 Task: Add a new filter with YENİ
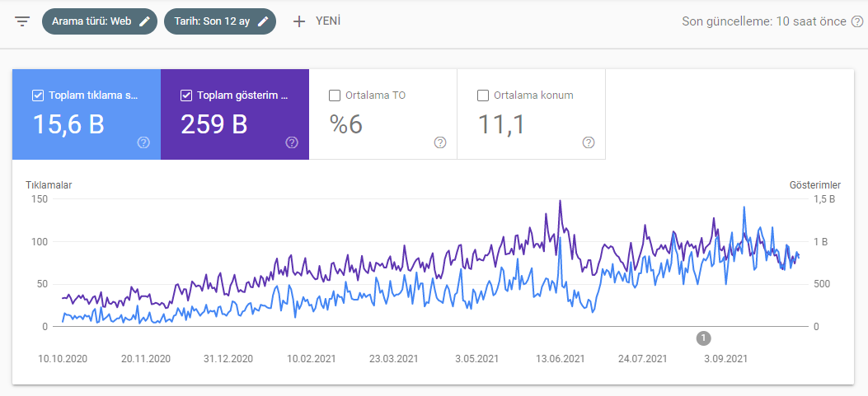point(317,21)
